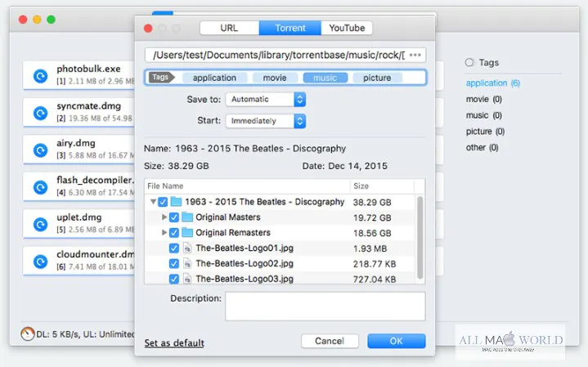This screenshot has width=588, height=367.
Task: Click the browse ellipsis in path field
Action: click(x=415, y=55)
